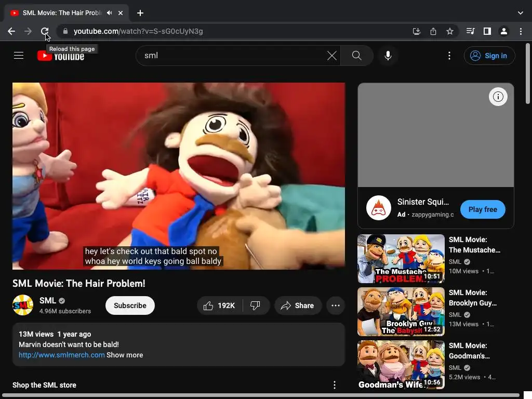Click title SML Movie: Goodman's...
Screen dimensions: 532x399
tap(469, 351)
